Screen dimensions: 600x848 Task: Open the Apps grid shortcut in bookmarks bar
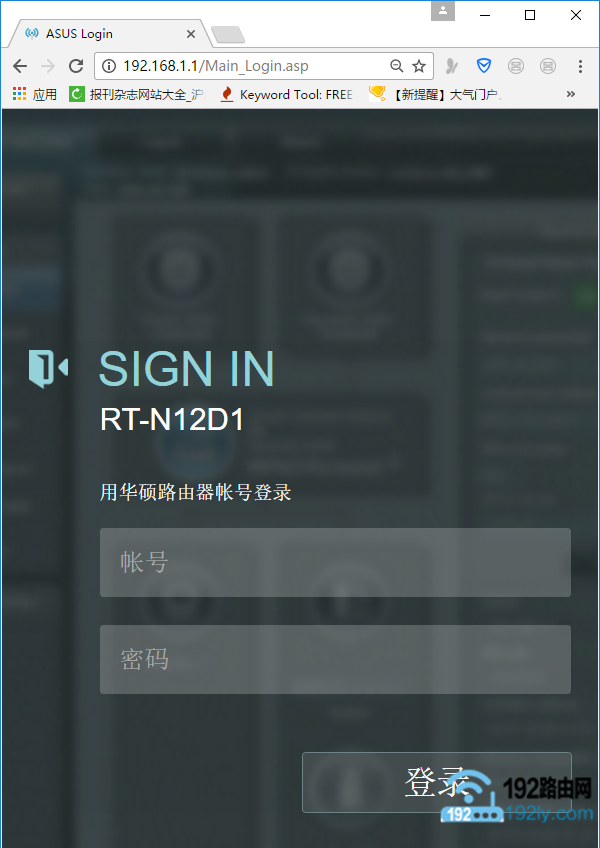(x=35, y=95)
